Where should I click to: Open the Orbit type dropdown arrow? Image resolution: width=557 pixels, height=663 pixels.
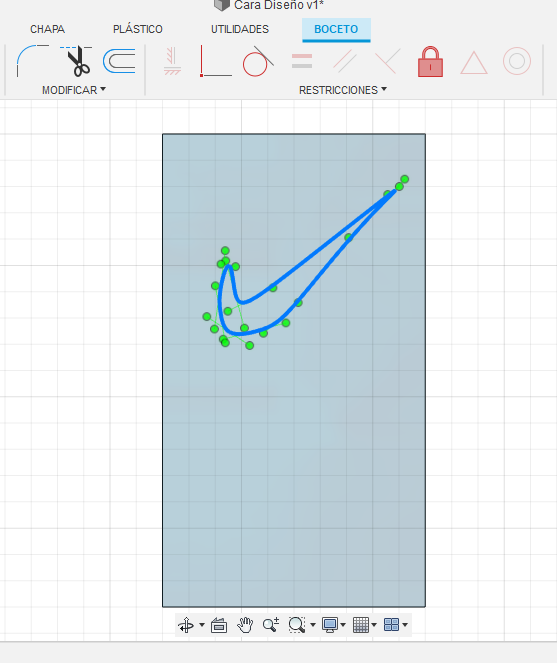coord(202,625)
